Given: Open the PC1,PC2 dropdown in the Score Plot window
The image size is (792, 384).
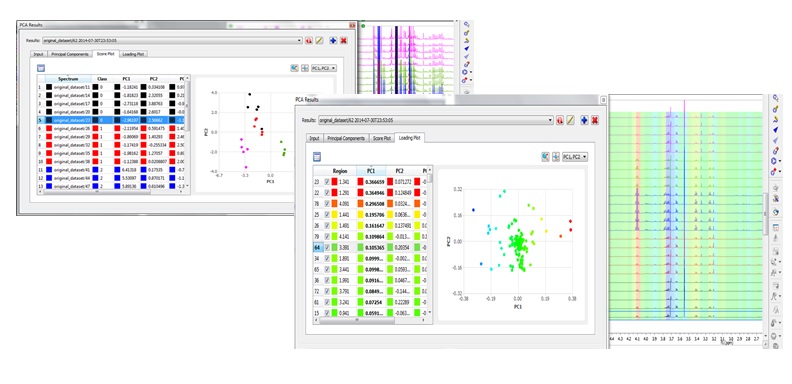Looking at the screenshot, I should (x=324, y=68).
